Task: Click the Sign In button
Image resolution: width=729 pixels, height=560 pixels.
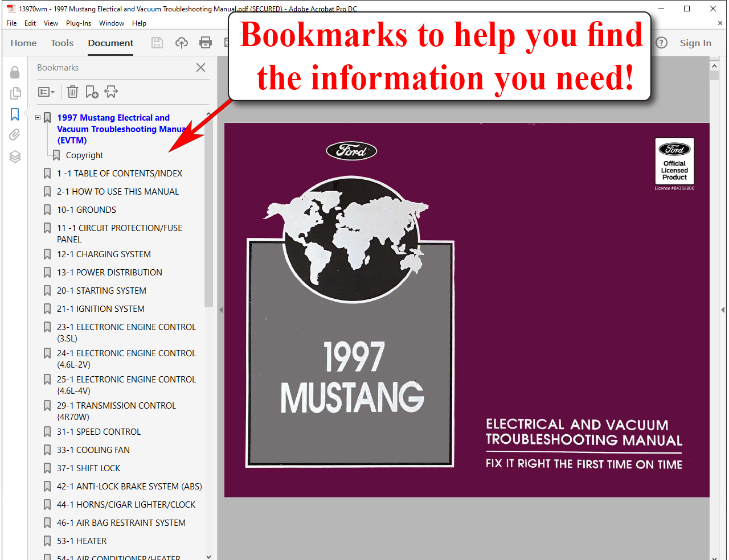Action: pos(695,43)
